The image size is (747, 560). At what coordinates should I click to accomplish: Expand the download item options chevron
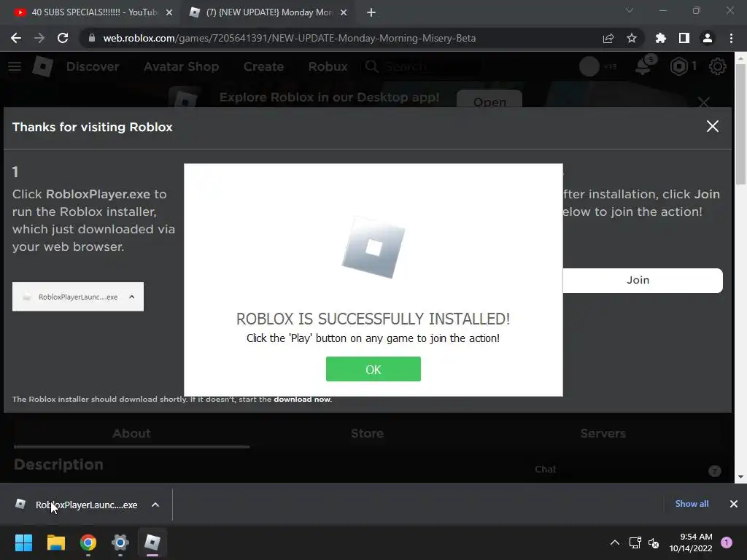click(155, 505)
